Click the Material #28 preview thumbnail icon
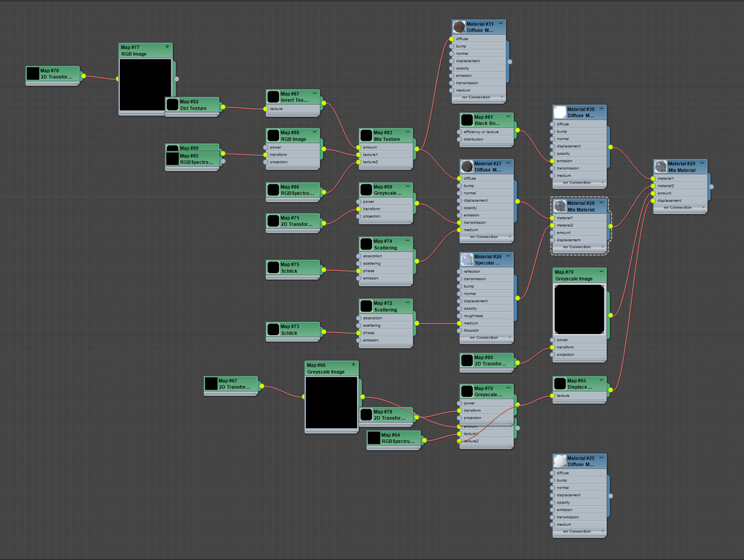This screenshot has height=560, width=744. [560, 206]
